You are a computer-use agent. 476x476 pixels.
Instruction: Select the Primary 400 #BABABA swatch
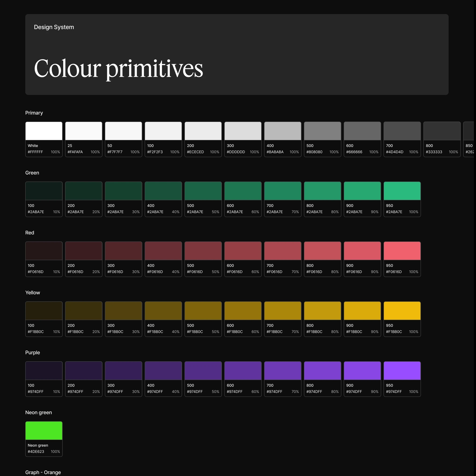(x=283, y=131)
